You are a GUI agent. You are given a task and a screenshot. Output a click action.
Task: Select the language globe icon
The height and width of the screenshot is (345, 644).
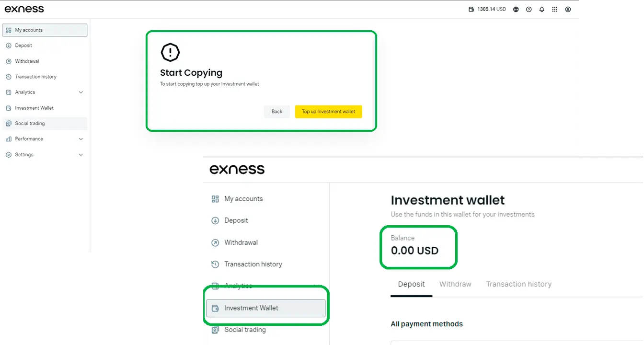click(x=516, y=9)
